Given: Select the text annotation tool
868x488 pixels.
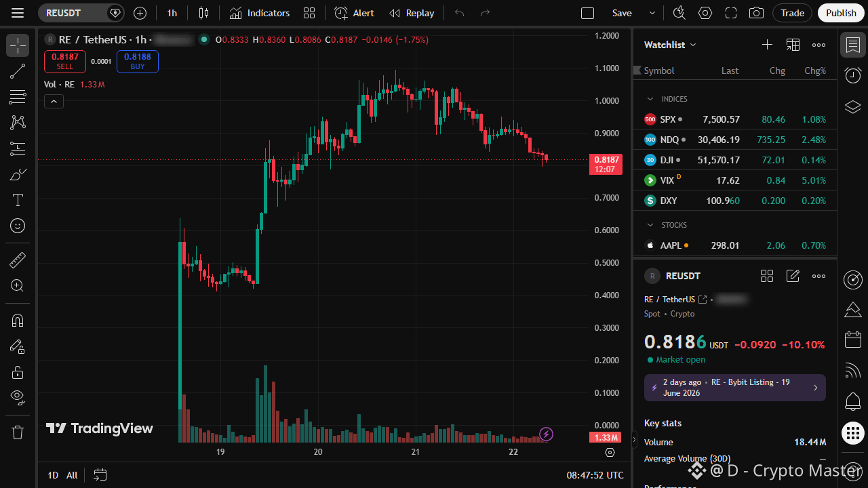Looking at the screenshot, I should 18,200.
